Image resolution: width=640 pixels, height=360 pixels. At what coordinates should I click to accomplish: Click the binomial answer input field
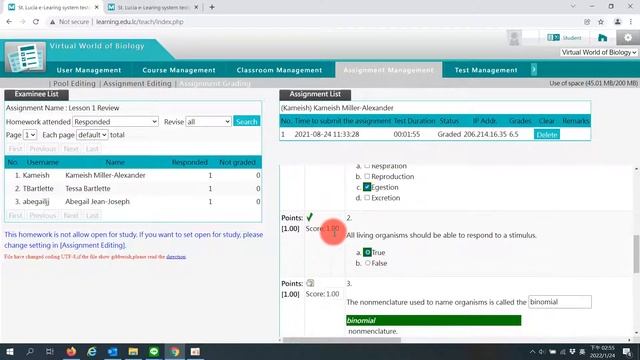pyautogui.click(x=560, y=302)
